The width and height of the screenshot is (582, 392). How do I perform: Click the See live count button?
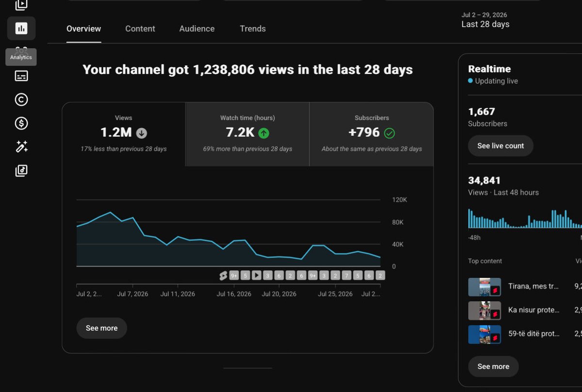tap(501, 146)
